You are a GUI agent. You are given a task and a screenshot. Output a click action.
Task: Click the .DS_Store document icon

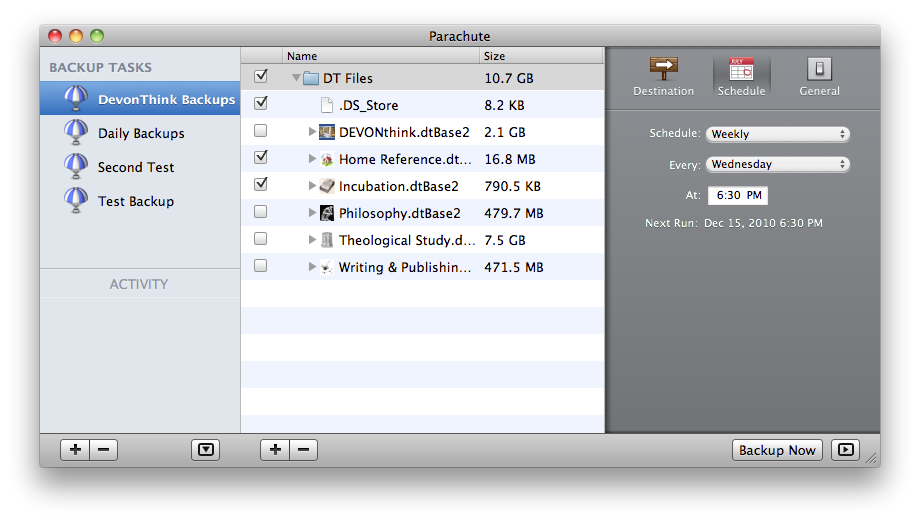tap(327, 105)
